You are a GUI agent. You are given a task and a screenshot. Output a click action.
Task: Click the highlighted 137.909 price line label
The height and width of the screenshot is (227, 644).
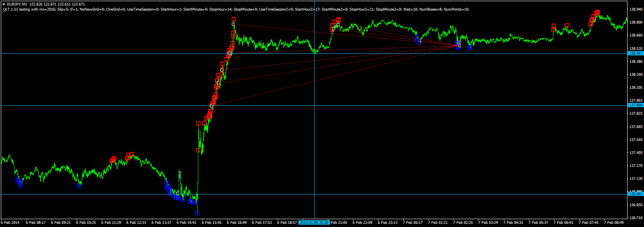[x=636, y=105]
